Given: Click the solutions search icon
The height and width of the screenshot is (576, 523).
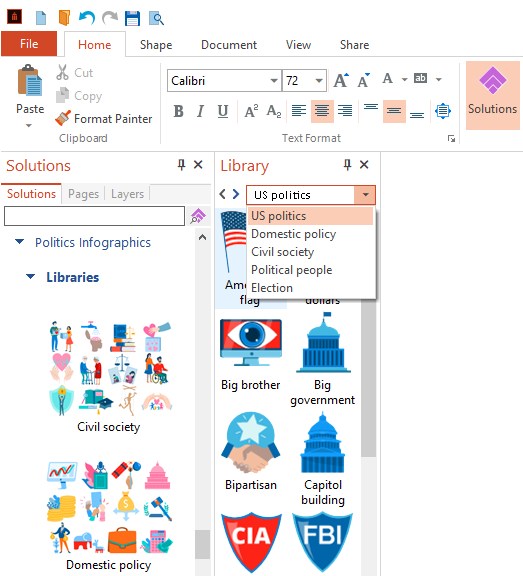Looking at the screenshot, I should 198,216.
